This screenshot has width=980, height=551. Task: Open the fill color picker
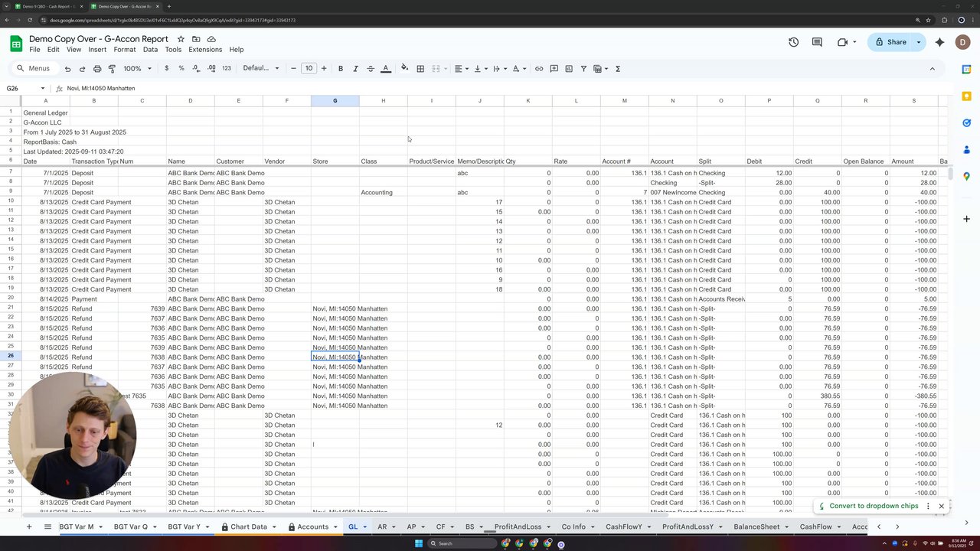coord(405,69)
